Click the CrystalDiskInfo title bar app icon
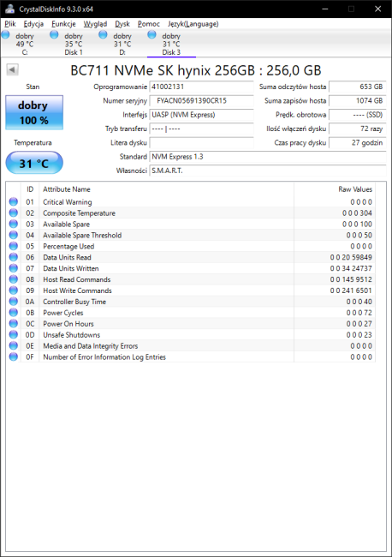The image size is (392, 557). coord(10,9)
